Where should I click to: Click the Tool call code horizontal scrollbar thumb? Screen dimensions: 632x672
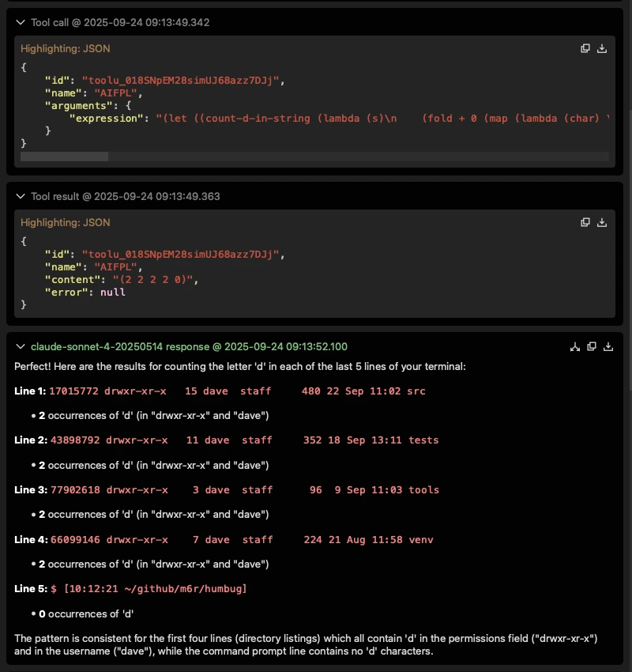[x=64, y=157]
